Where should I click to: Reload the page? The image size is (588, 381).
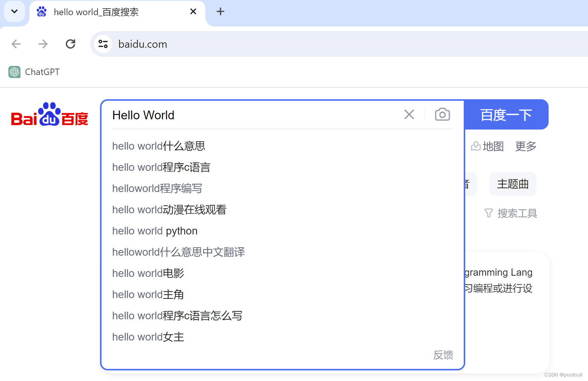tap(70, 44)
